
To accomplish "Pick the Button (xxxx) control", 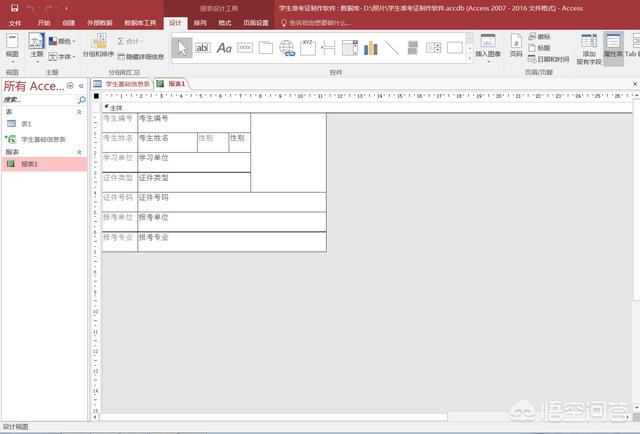I will pyautogui.click(x=245, y=48).
